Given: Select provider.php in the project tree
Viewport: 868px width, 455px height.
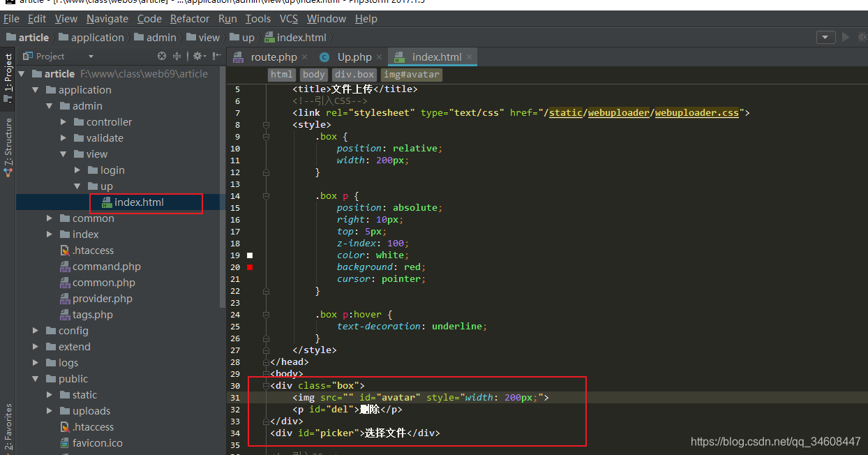Looking at the screenshot, I should coord(103,299).
